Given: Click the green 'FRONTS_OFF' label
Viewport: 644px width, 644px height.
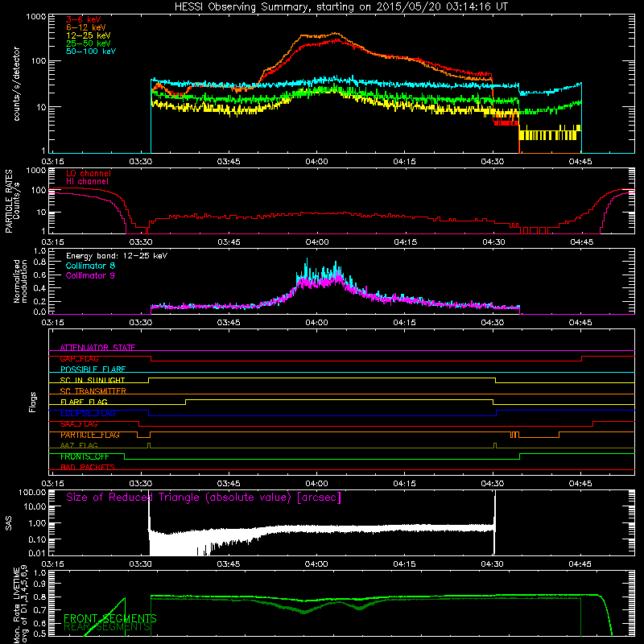Looking at the screenshot, I should pos(85,456).
